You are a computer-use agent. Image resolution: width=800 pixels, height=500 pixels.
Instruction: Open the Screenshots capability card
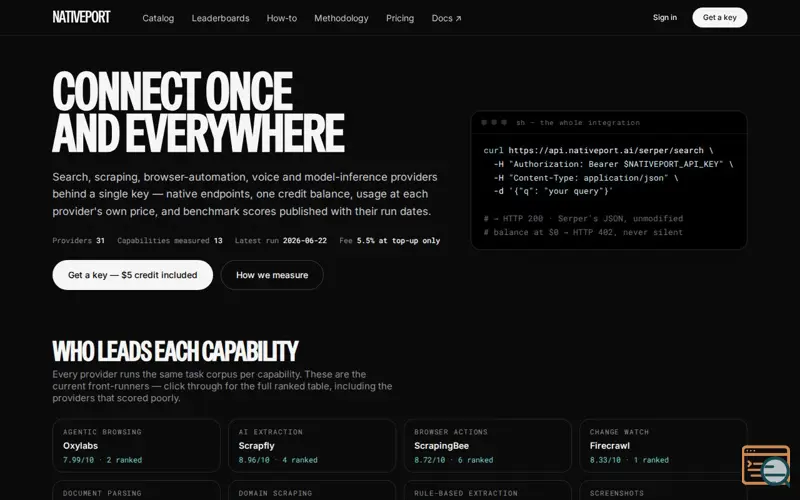(x=663, y=491)
